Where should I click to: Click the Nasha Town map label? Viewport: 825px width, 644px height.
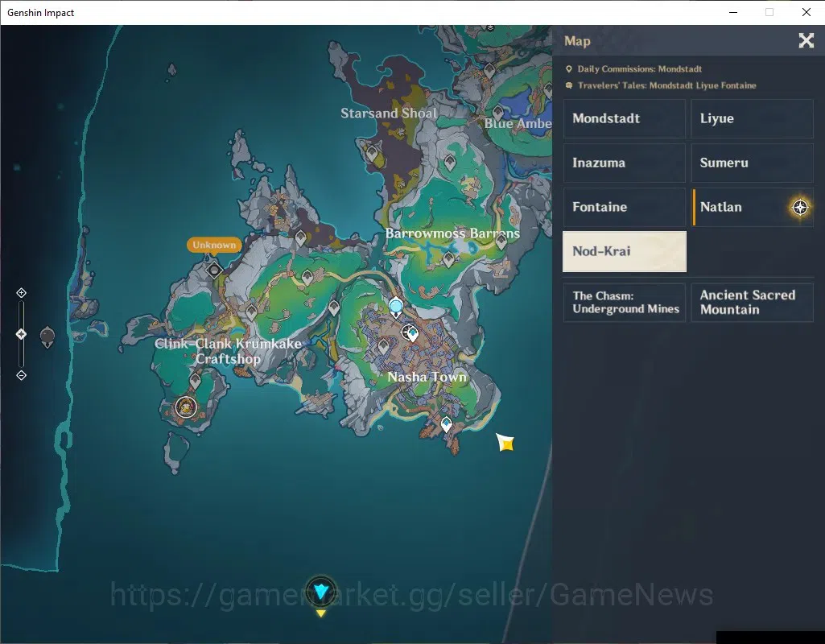(427, 377)
